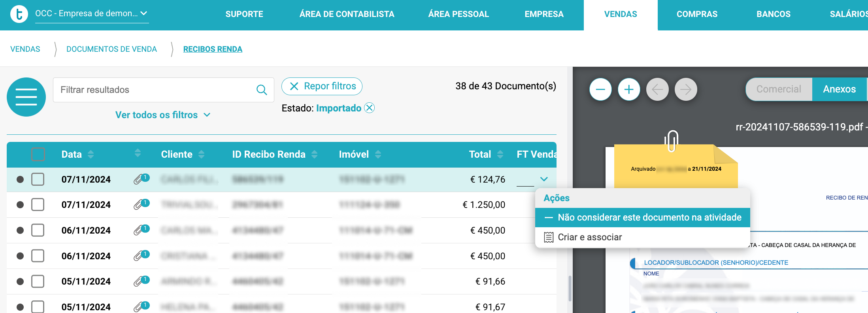Screen dimensions: 868x313
Task: Sort by attachments column arrows
Action: [x=138, y=153]
